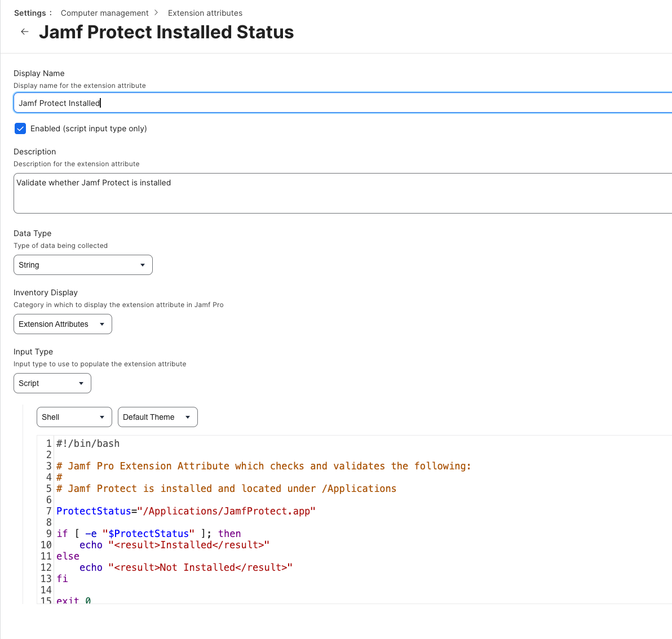Image resolution: width=672 pixels, height=639 pixels.
Task: Open Extension attributes breadcrumb link
Action: click(205, 13)
